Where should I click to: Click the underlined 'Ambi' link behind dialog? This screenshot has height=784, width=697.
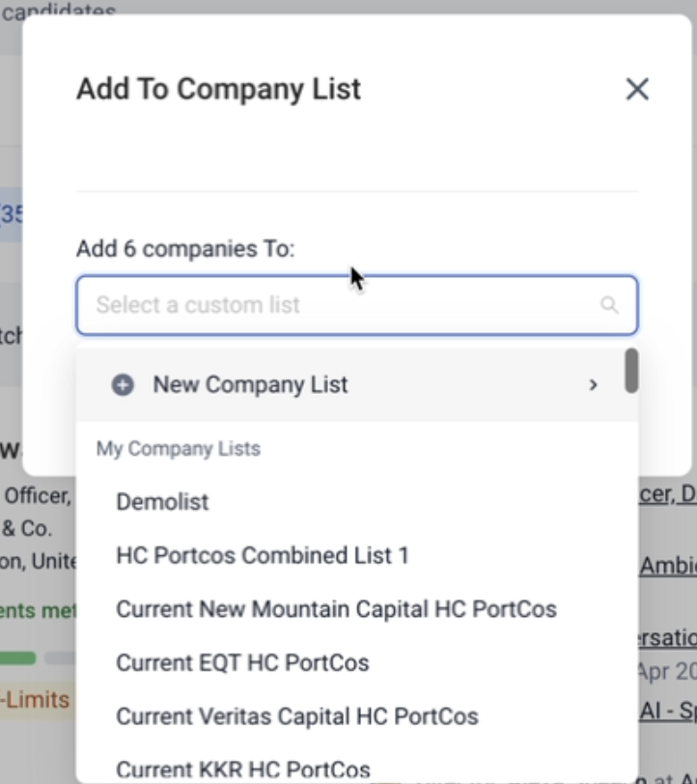click(x=668, y=566)
